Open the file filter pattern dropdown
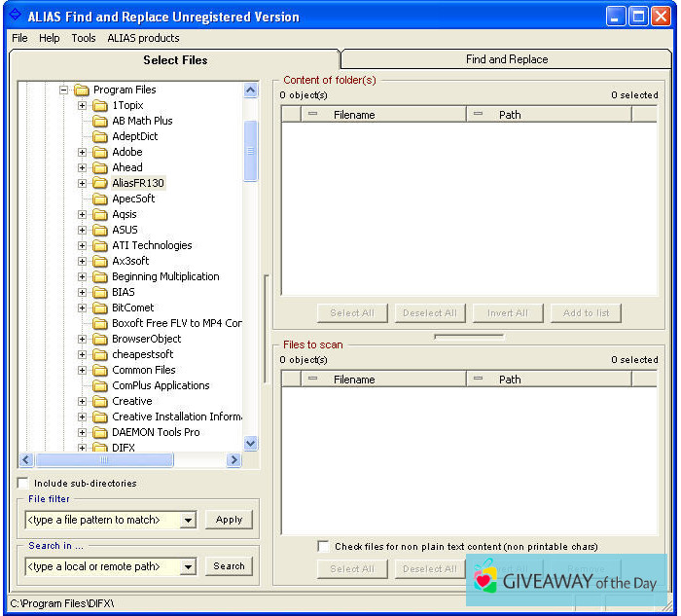The width and height of the screenshot is (681, 616). (x=188, y=520)
